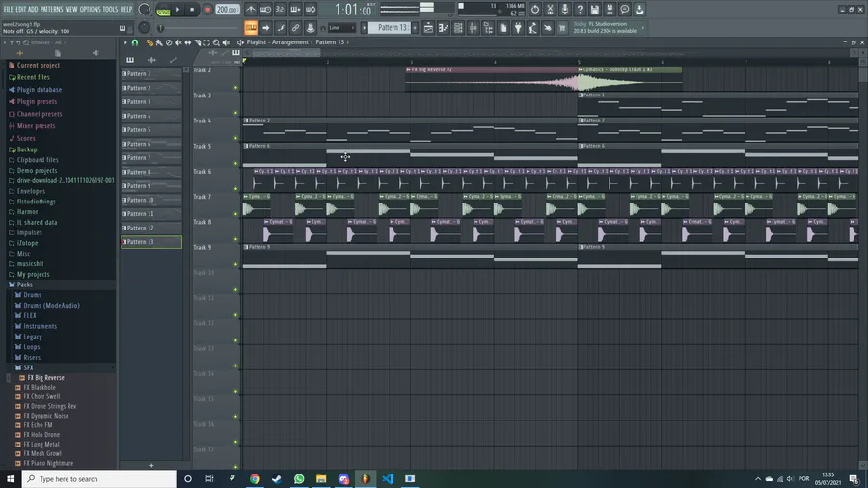Toggle Pattern/Song mode switch
This screenshot has height=488, width=868.
tap(163, 10)
